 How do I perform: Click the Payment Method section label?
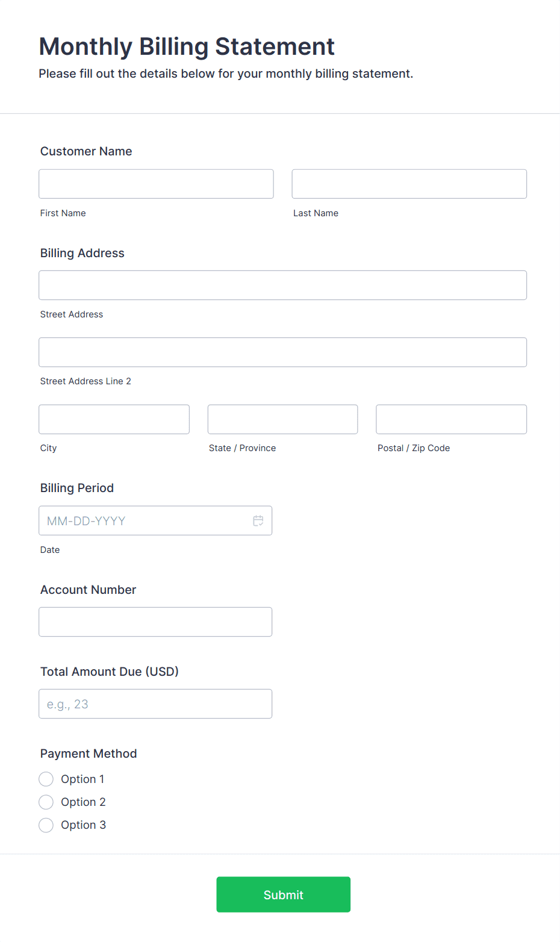pos(89,753)
